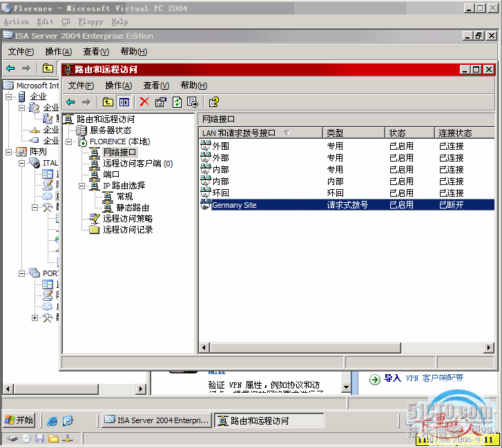Click the Virtual PC network status icon
This screenshot has width=502, height=448.
[x=67, y=438]
